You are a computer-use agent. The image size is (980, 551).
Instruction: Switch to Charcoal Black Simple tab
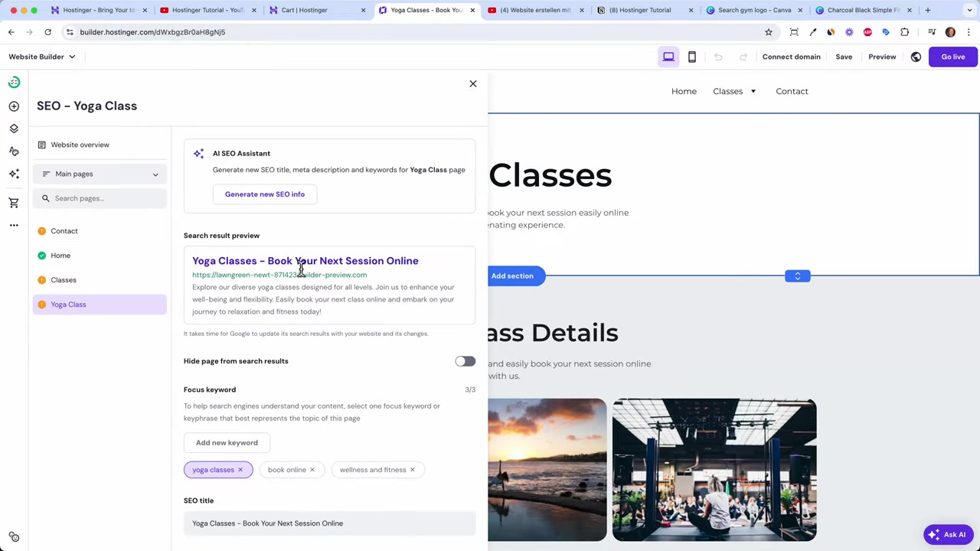[x=863, y=10]
